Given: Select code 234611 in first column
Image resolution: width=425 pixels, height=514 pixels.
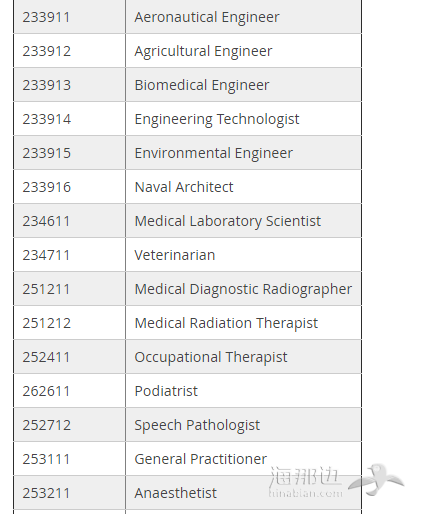Looking at the screenshot, I should (46, 221).
